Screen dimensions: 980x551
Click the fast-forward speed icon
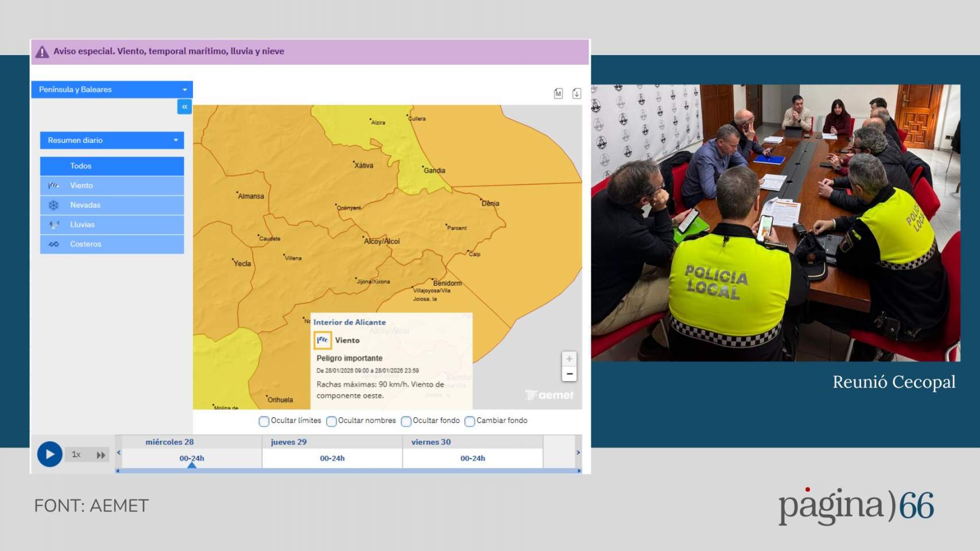(101, 455)
